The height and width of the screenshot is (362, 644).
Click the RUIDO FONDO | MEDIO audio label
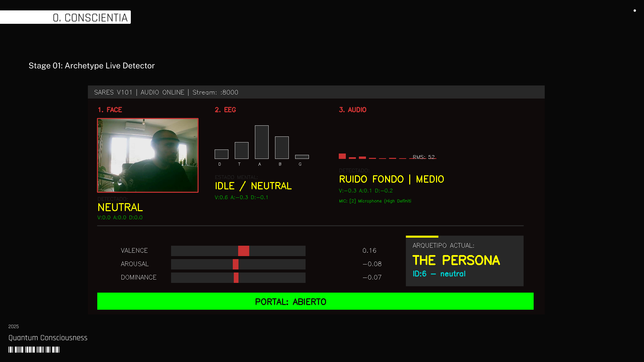[x=391, y=179]
